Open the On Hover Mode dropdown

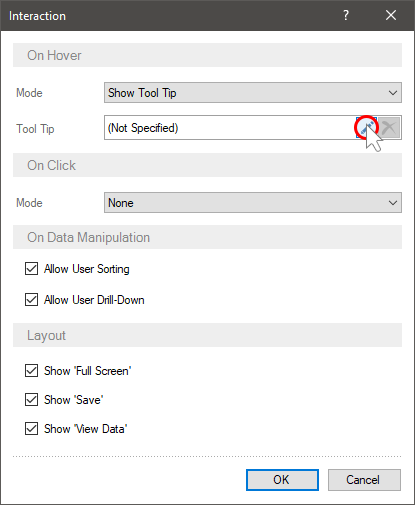coord(253,93)
